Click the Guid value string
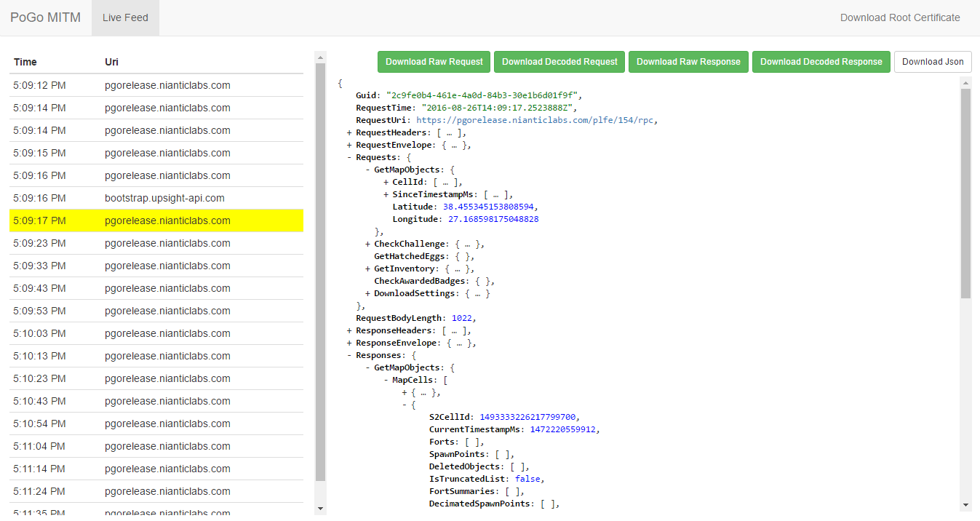 tap(484, 95)
